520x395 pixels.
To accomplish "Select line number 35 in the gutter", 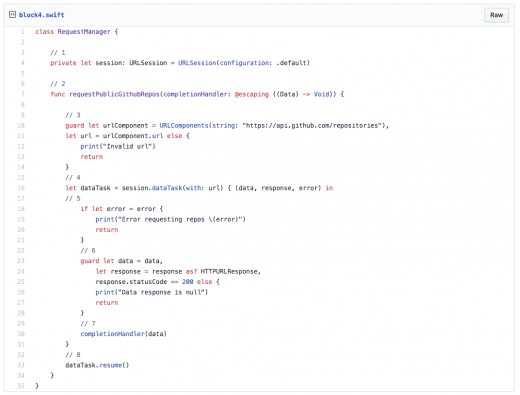I will 21,386.
